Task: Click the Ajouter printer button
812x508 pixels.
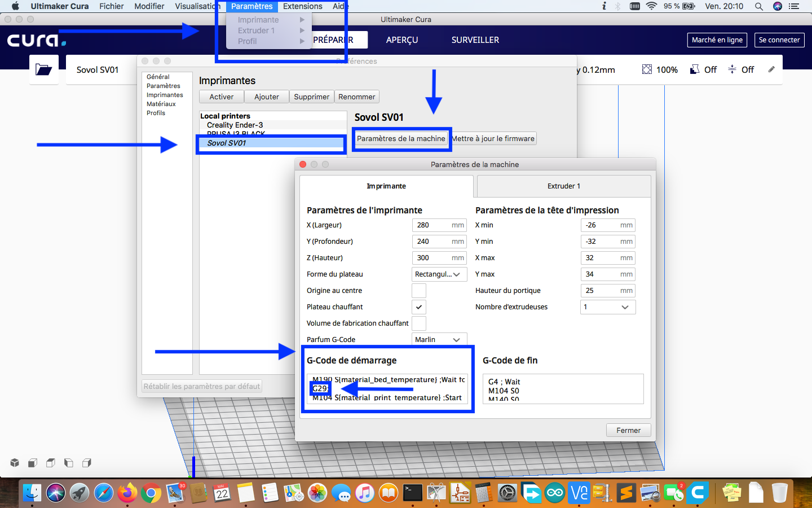Action: 267,97
